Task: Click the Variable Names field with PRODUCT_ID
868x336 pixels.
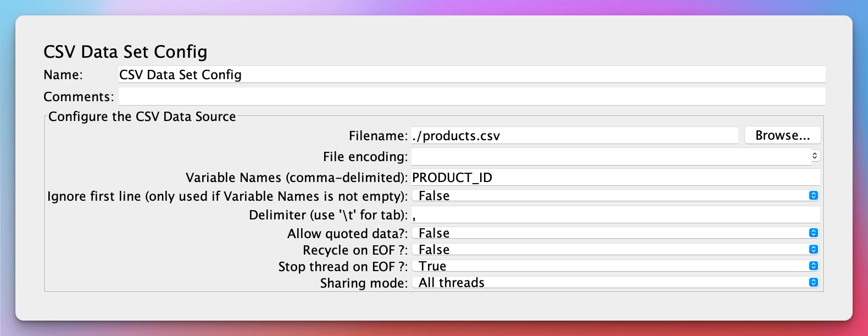Action: coord(615,178)
